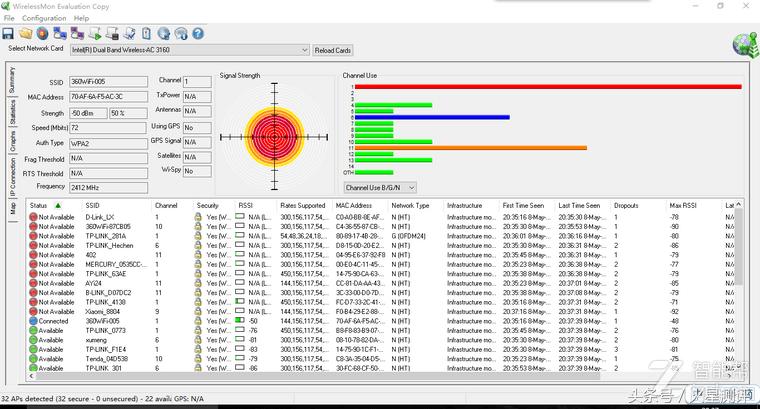The height and width of the screenshot is (409, 760).
Task: Click the blue floppy disk save icon
Action: pyautogui.click(x=8, y=33)
